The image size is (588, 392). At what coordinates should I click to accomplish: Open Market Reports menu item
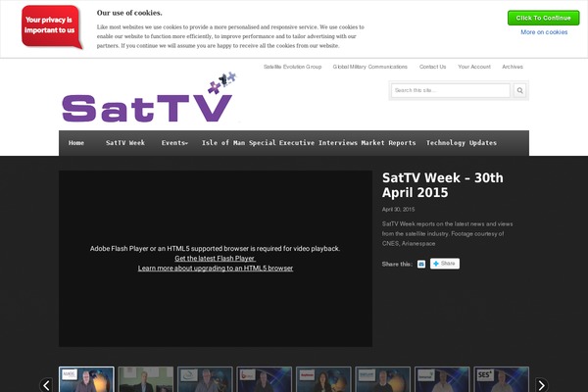388,143
